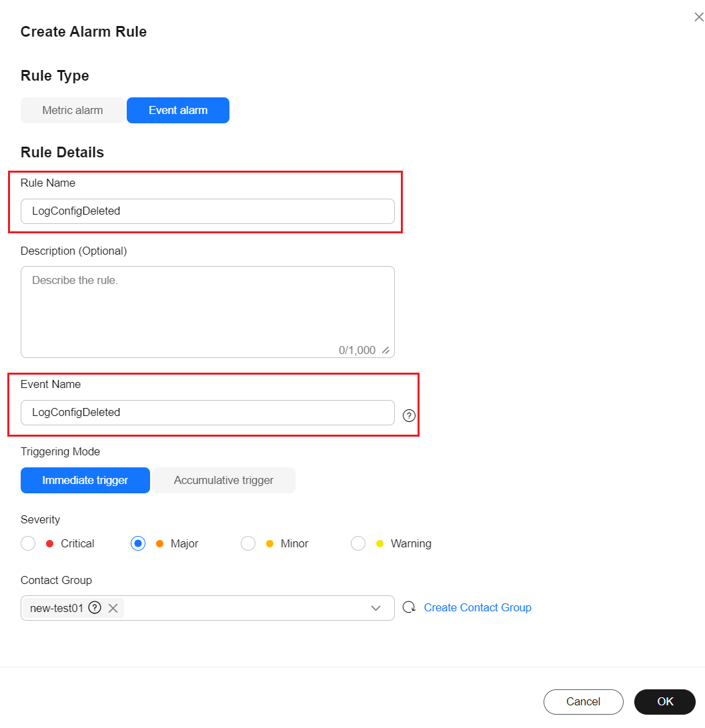Viewport: 705px width, 728px height.
Task: Confirm with the OK button
Action: 664,701
